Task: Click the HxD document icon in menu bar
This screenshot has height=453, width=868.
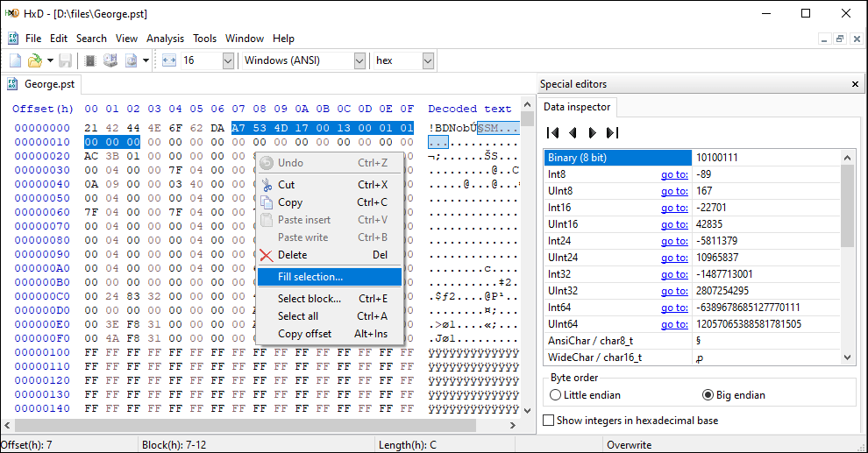Action: 13,39
